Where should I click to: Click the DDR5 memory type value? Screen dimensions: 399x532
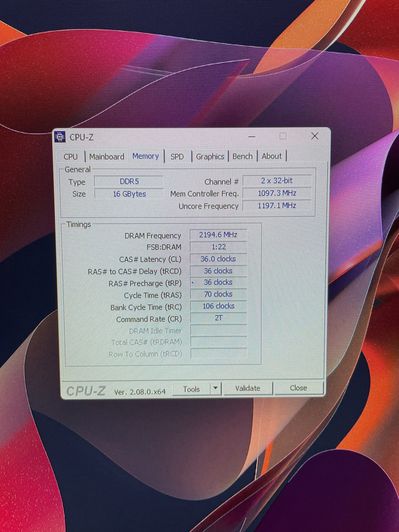[129, 182]
